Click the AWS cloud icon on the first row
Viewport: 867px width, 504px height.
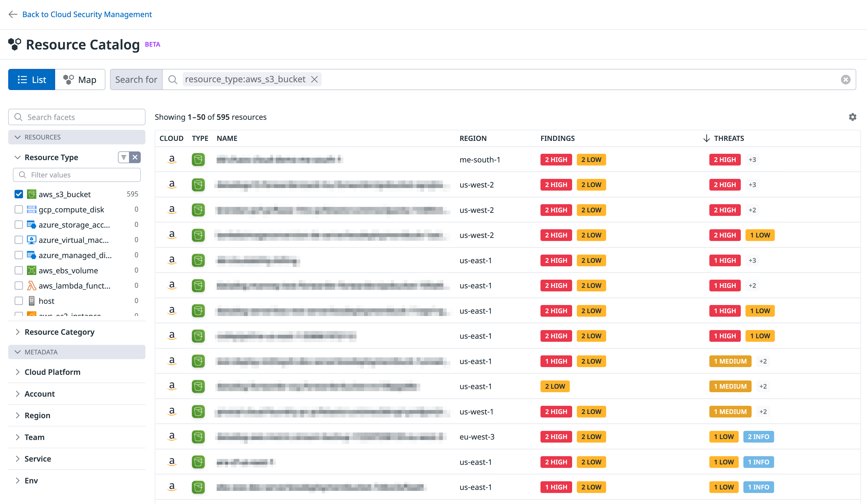pyautogui.click(x=172, y=159)
